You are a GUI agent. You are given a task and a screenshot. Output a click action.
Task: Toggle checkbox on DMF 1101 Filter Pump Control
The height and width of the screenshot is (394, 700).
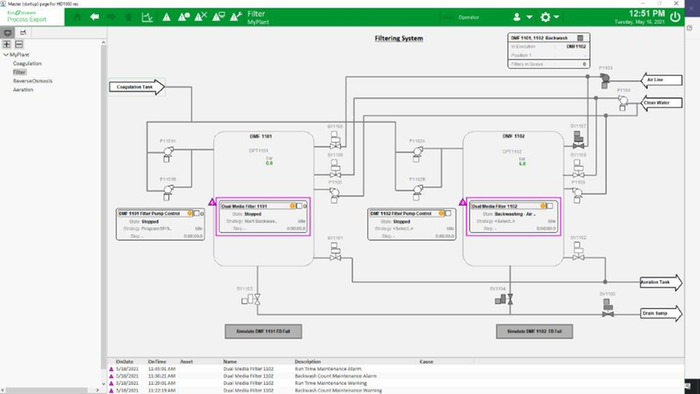coord(196,214)
